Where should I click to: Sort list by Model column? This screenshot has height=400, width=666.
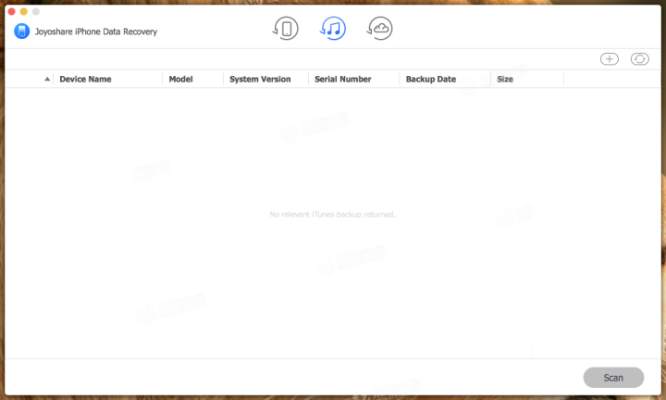coord(181,79)
